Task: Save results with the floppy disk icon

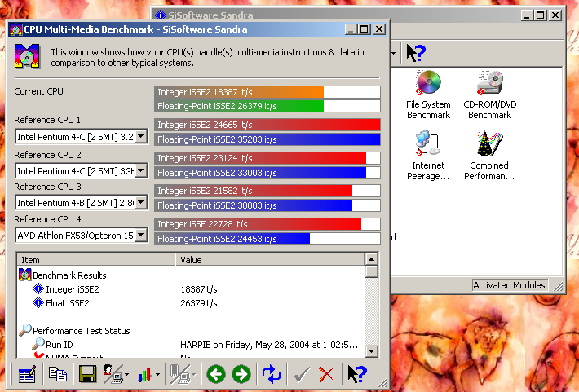Action: [x=87, y=374]
